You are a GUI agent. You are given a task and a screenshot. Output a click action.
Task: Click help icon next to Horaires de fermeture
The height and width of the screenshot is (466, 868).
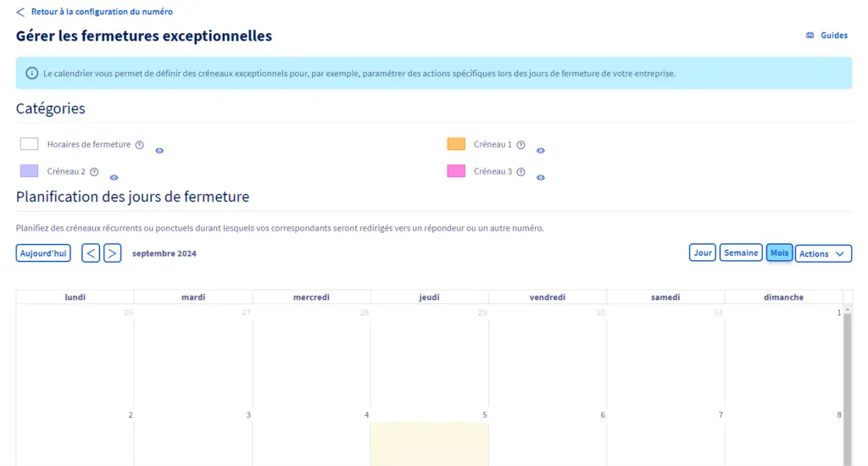tap(139, 145)
